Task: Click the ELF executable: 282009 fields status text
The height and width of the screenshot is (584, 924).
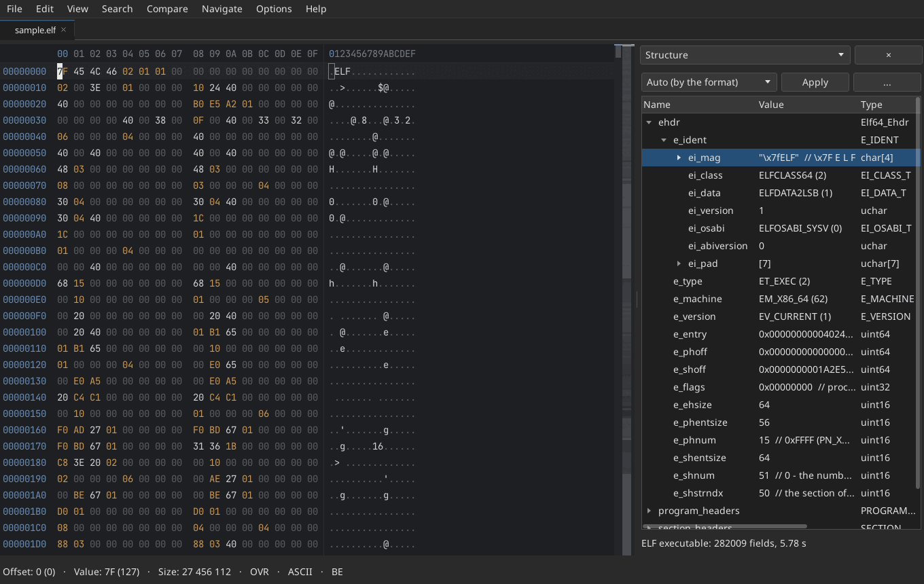Action: click(724, 543)
